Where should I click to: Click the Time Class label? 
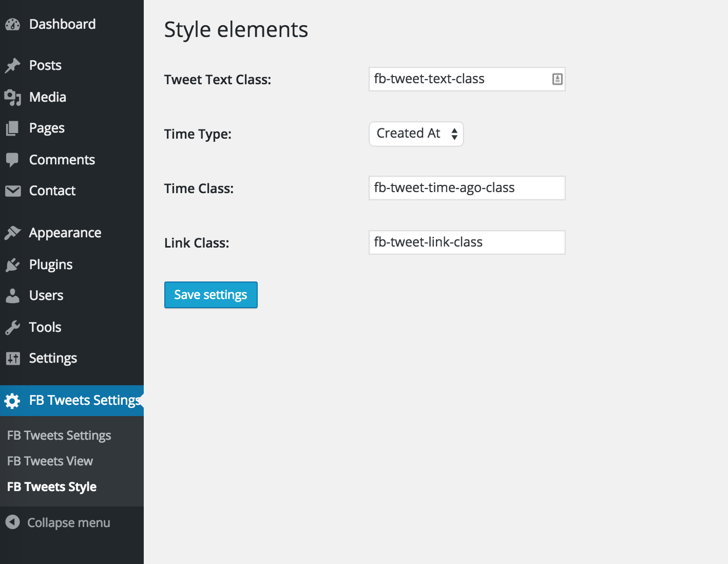199,189
